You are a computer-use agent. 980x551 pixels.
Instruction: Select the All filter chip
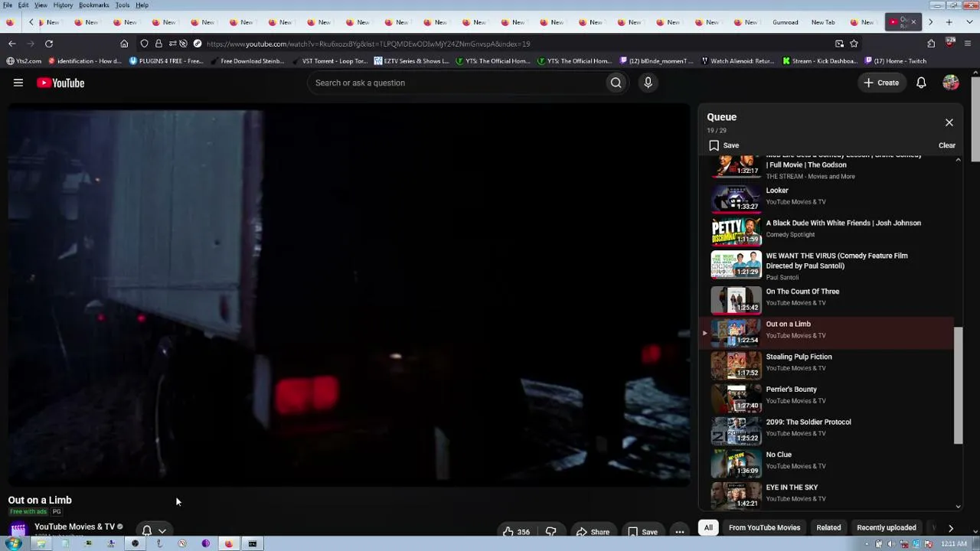pyautogui.click(x=708, y=527)
